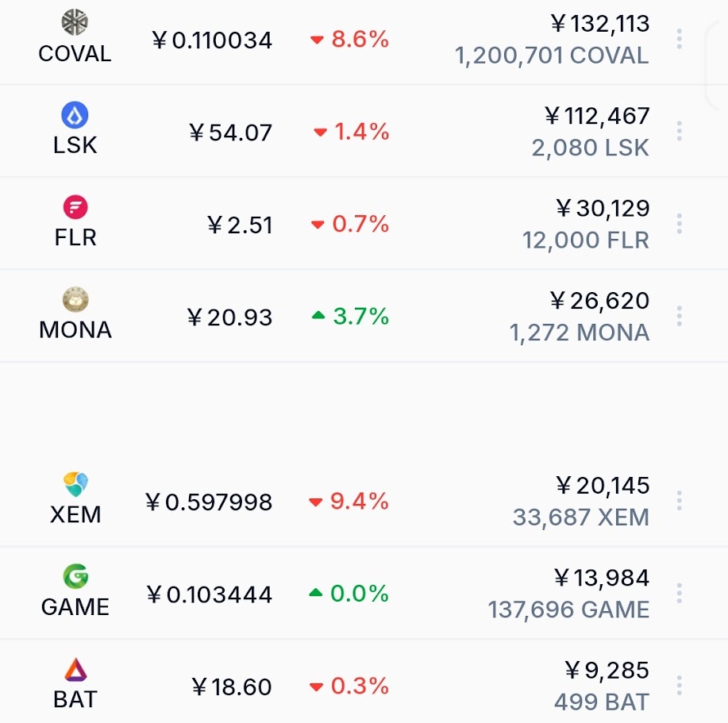Tap the COVAL coin icon

click(x=75, y=21)
